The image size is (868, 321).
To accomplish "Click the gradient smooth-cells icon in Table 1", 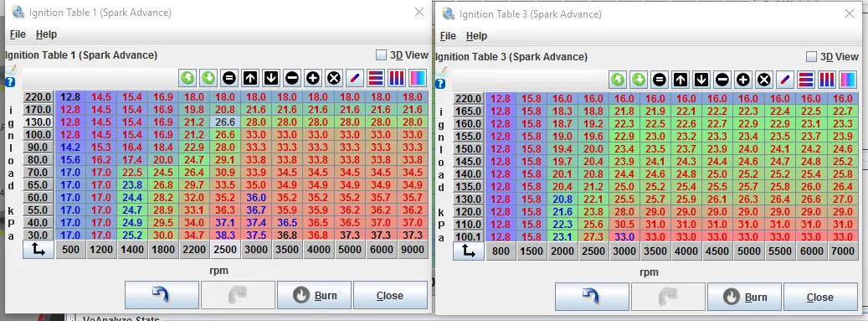I will pos(418,78).
